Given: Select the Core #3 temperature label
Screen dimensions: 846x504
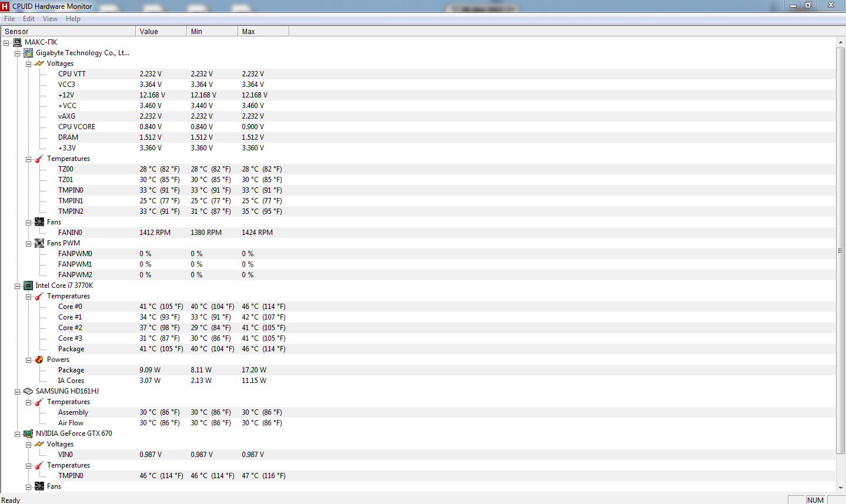Looking at the screenshot, I should coord(70,338).
